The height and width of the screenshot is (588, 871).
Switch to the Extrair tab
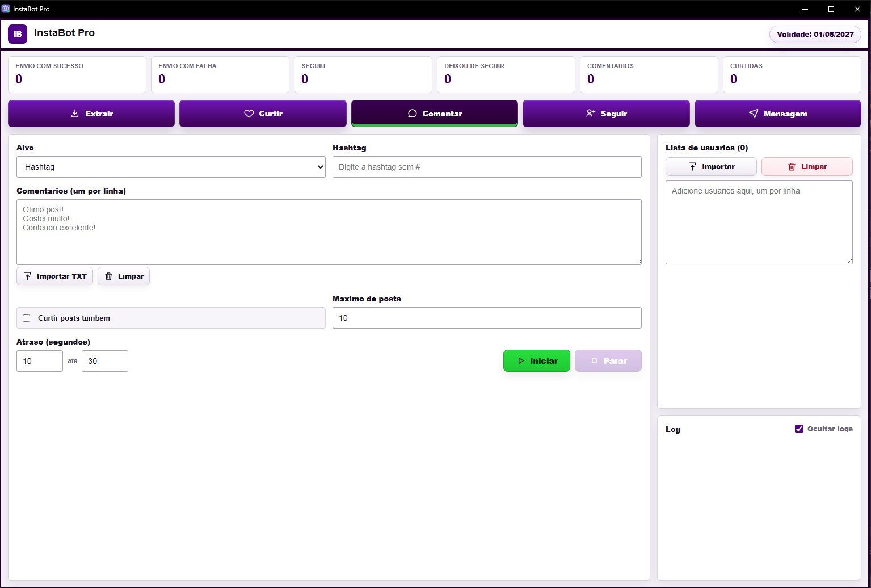coord(91,114)
